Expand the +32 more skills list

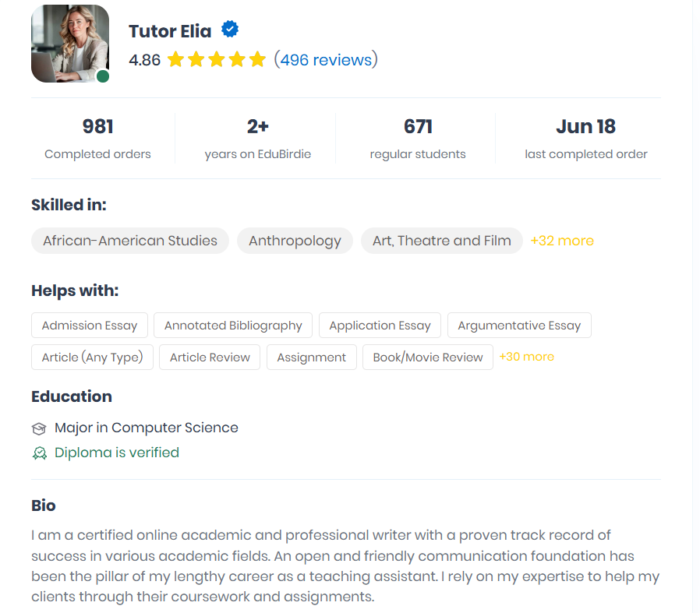(562, 241)
